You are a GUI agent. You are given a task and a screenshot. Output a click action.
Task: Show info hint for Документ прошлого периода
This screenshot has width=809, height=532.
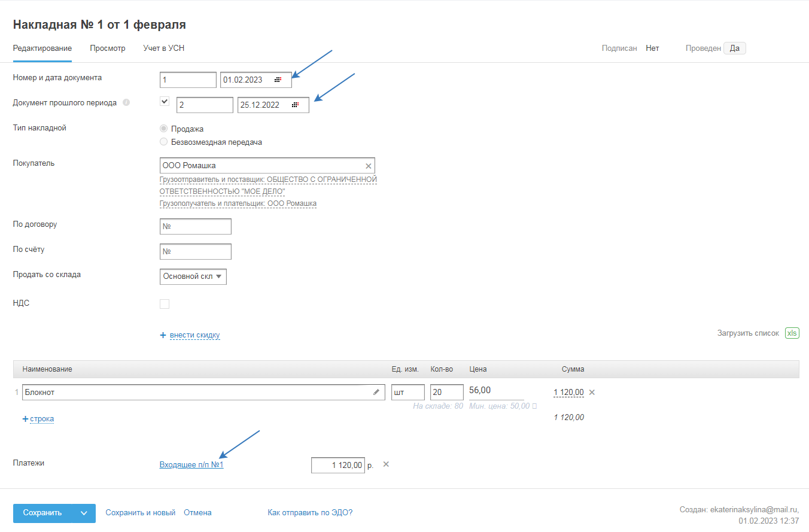click(x=126, y=102)
